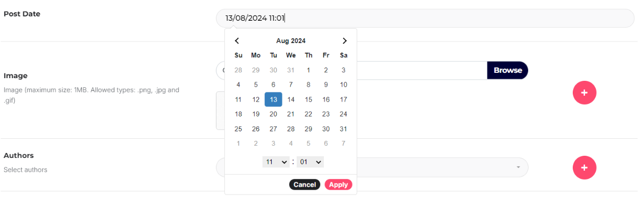Go to previous month with left arrow
The width and height of the screenshot is (644, 202).
[x=237, y=41]
